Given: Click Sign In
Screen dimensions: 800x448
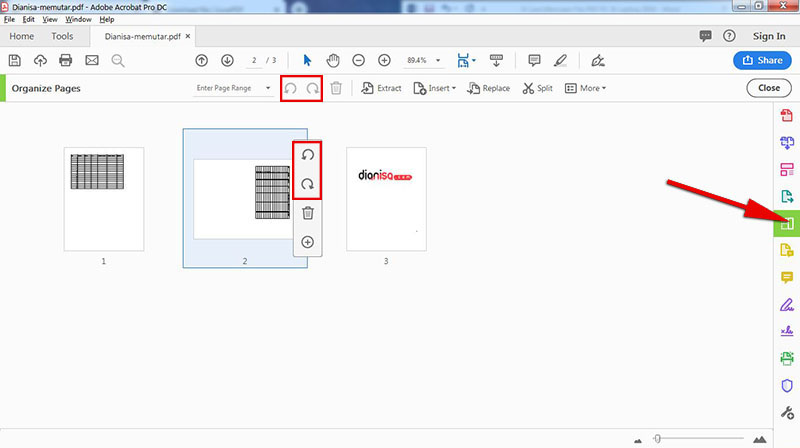Looking at the screenshot, I should (769, 36).
